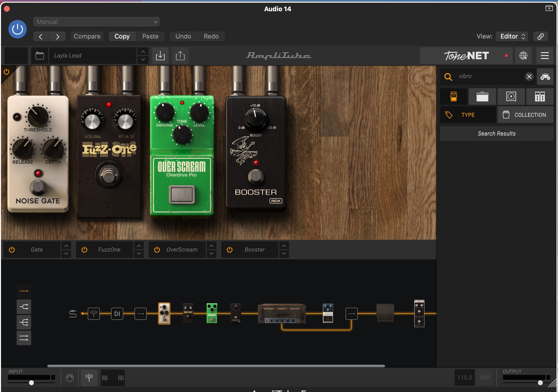Toggle the Fuzz-One footswitch

(109, 175)
